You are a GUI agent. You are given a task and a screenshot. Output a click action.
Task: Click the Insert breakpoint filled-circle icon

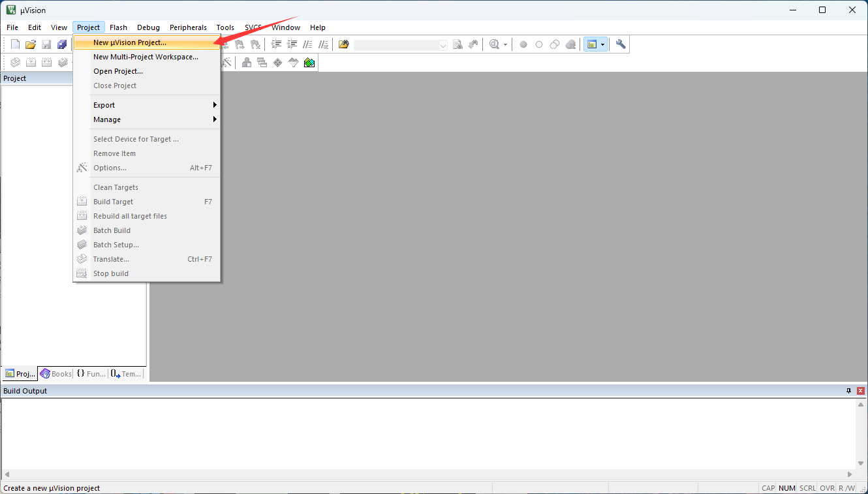523,44
